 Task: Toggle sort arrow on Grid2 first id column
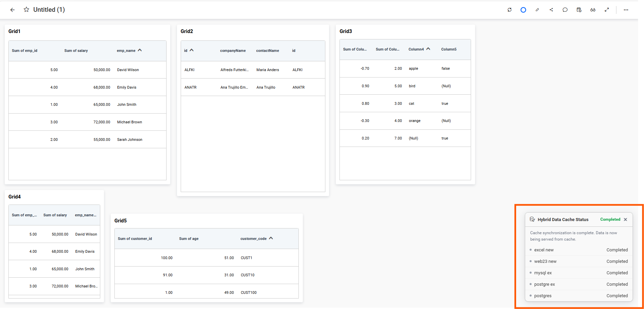pos(191,50)
